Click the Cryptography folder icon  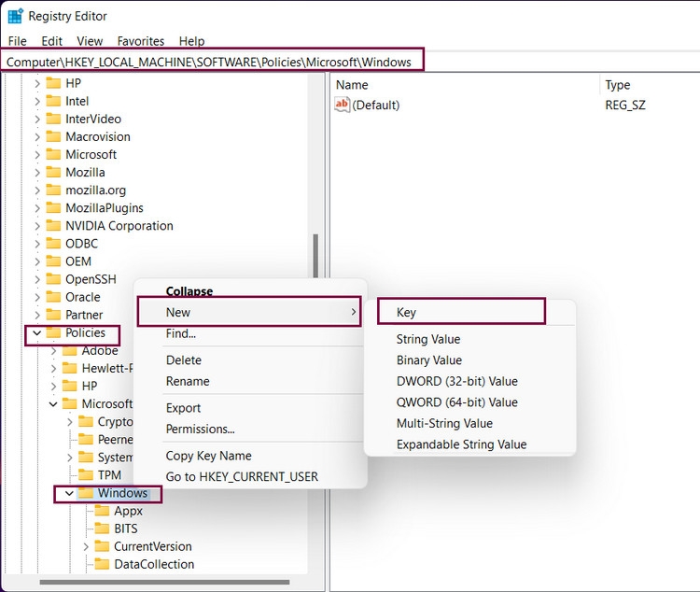[x=86, y=422]
